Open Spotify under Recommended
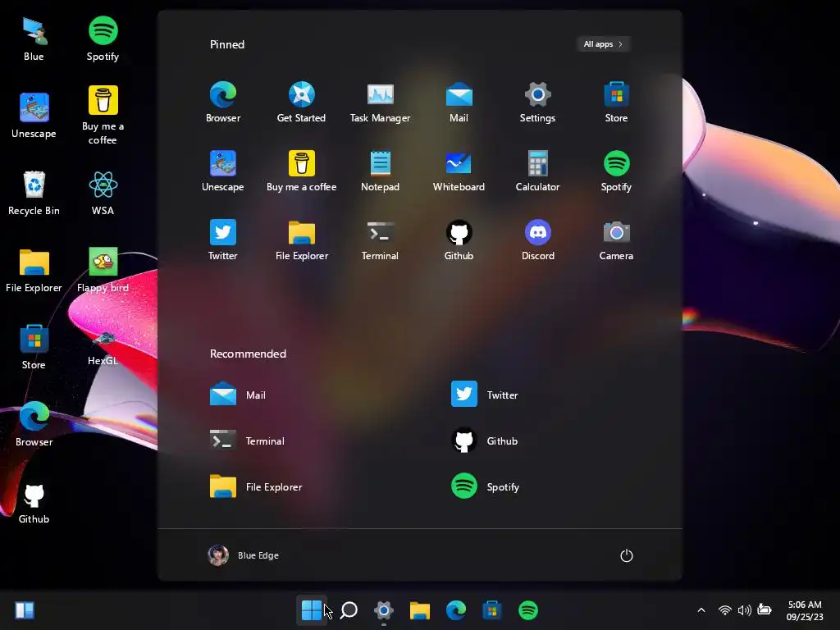The image size is (840, 630). [x=486, y=486]
